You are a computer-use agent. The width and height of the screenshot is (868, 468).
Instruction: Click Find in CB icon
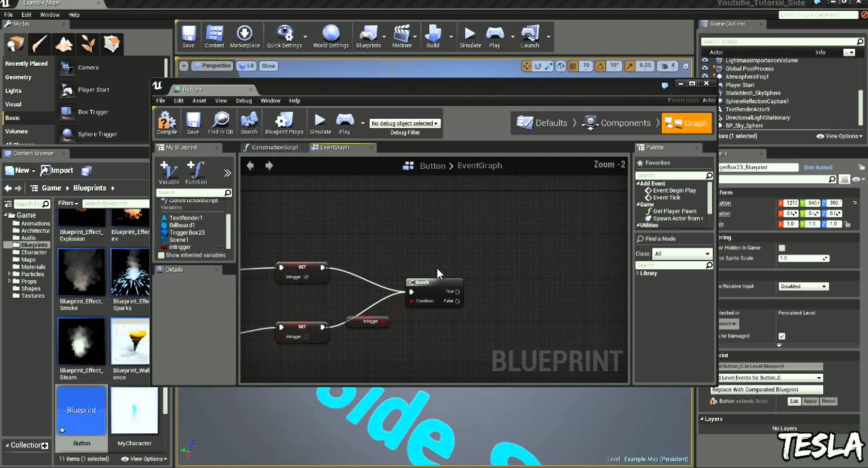[220, 123]
